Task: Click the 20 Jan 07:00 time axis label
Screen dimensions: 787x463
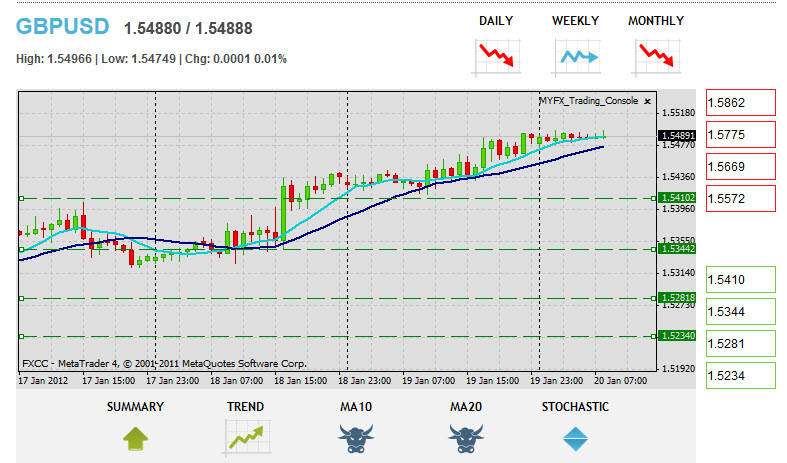Action: click(x=621, y=381)
